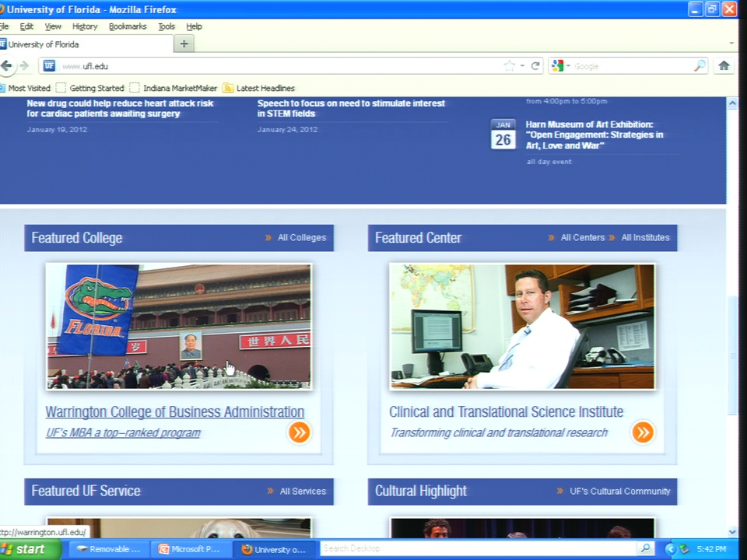Expand hidden system tray icons arrow
Image resolution: width=747 pixels, height=560 pixels.
pyautogui.click(x=670, y=549)
